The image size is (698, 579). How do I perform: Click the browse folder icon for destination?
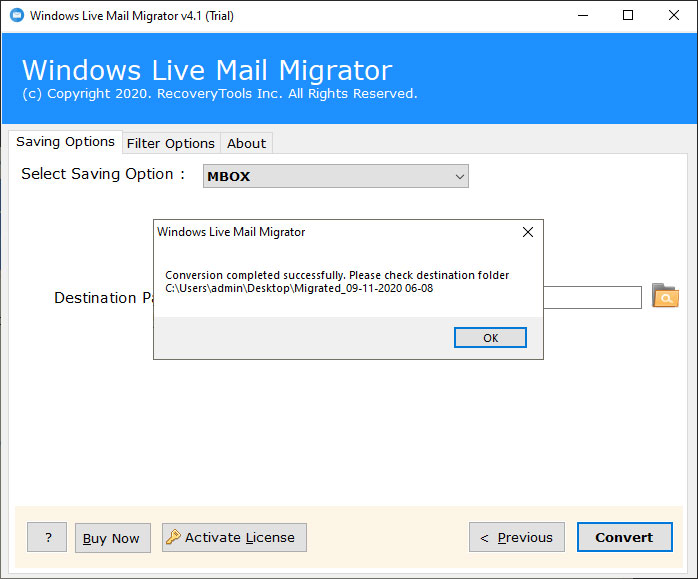(x=665, y=296)
